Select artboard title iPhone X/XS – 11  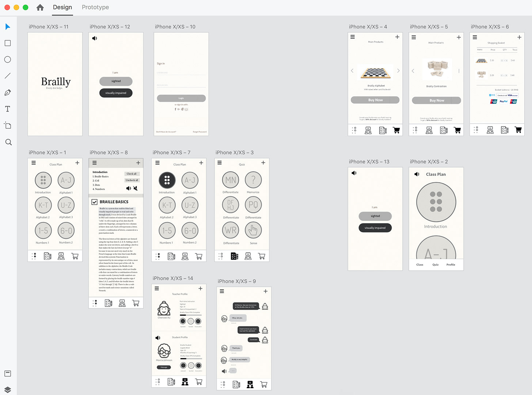click(49, 27)
